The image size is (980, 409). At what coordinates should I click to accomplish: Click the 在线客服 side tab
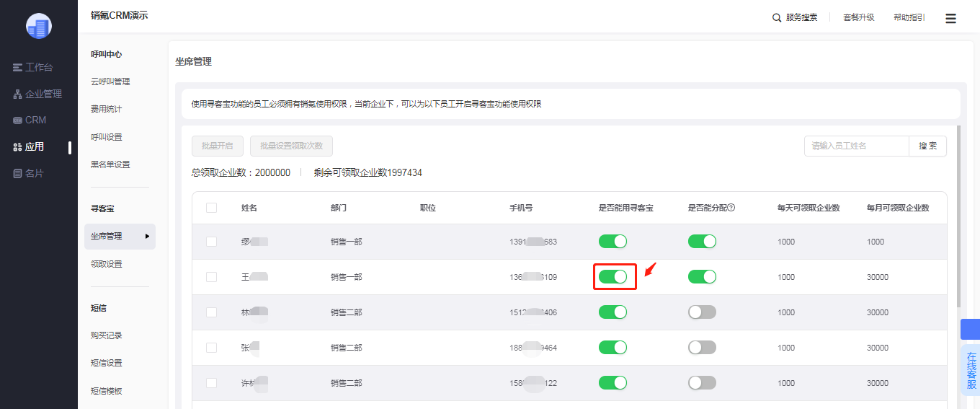tap(971, 370)
